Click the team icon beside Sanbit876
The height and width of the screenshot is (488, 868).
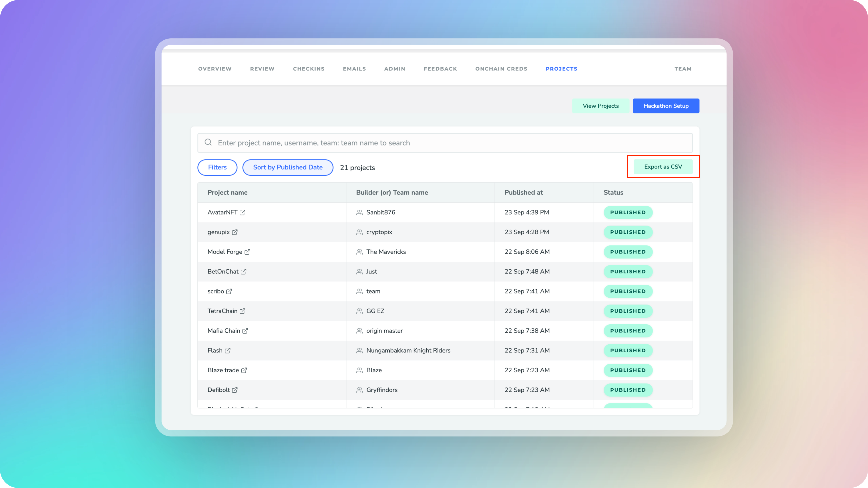click(359, 213)
